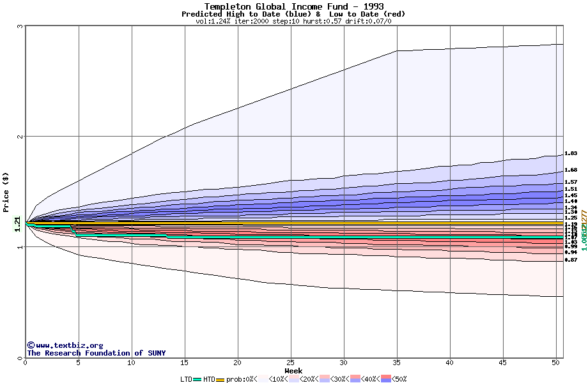
Task: Click the Price ($) y-axis label
Action: pos(6,191)
